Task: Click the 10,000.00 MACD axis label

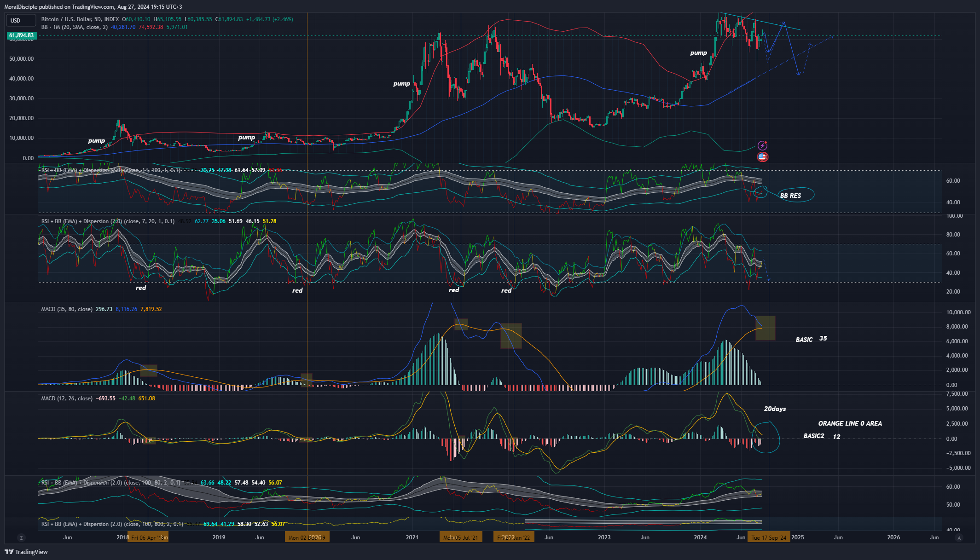Action: coord(958,312)
